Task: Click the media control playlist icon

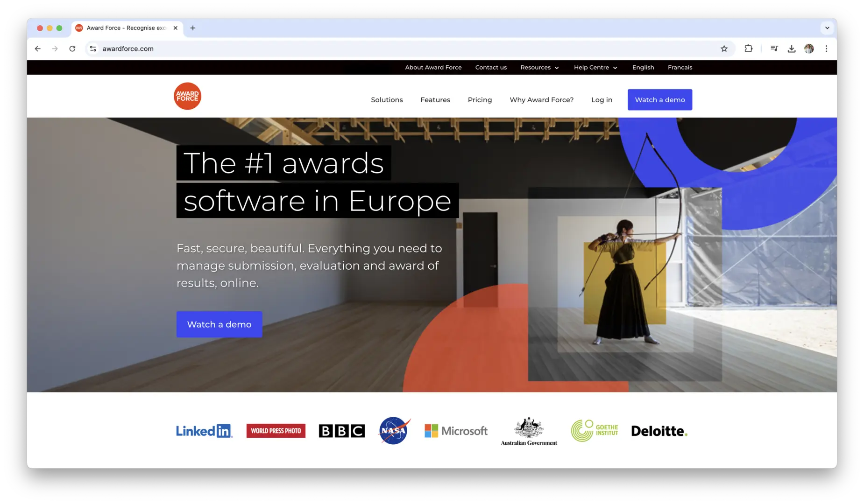Action: coord(774,49)
